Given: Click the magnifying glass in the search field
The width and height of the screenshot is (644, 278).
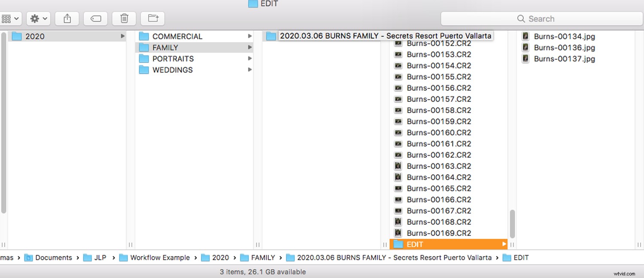Looking at the screenshot, I should 521,18.
